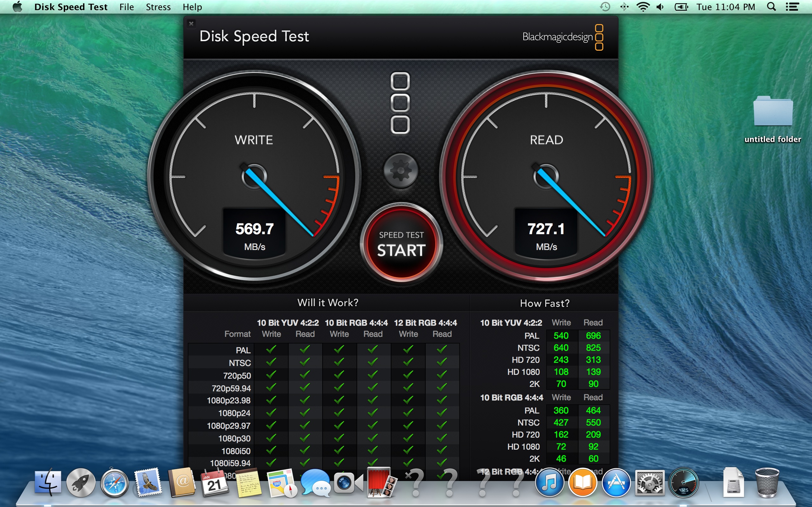Click the Blackmagicdesign logo

pos(562,37)
